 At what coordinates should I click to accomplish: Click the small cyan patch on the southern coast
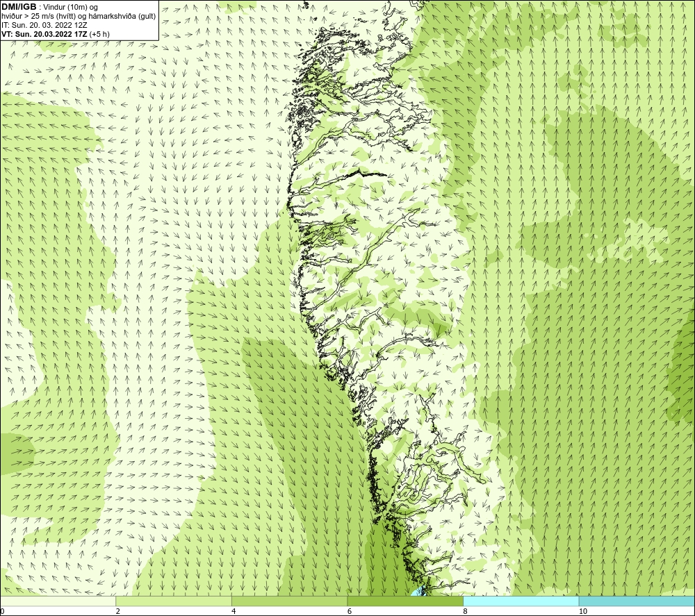(418, 591)
